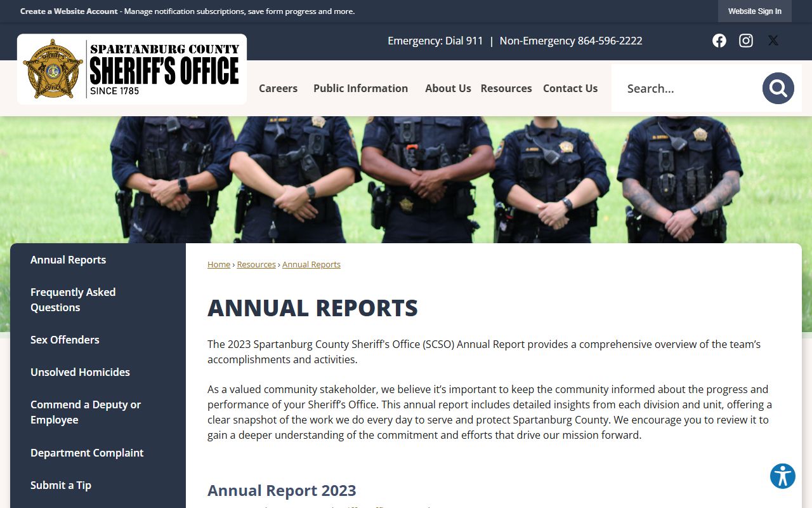Viewport: 812px width, 508px height.
Task: Open the Resources menu in navigation bar
Action: pyautogui.click(x=506, y=88)
